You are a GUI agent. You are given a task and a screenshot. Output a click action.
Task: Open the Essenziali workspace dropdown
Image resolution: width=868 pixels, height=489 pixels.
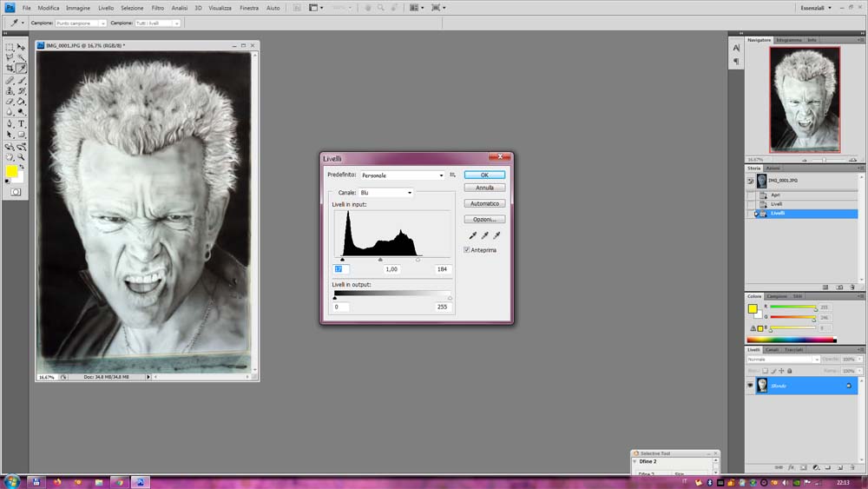coord(816,8)
